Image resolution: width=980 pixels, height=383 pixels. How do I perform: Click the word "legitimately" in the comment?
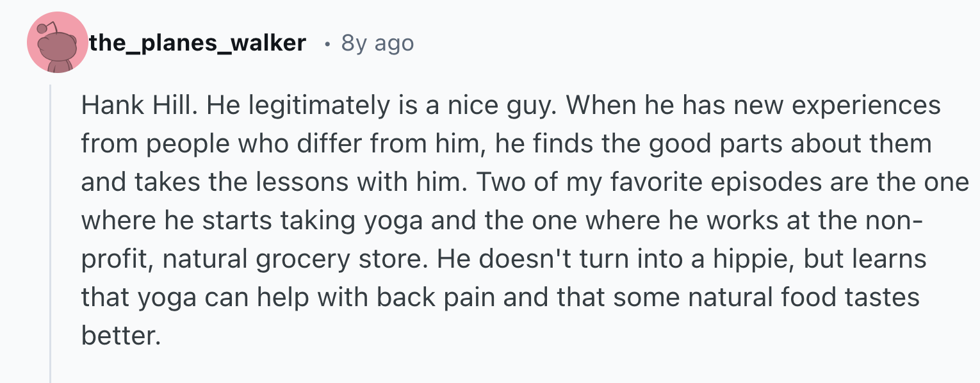click(316, 106)
